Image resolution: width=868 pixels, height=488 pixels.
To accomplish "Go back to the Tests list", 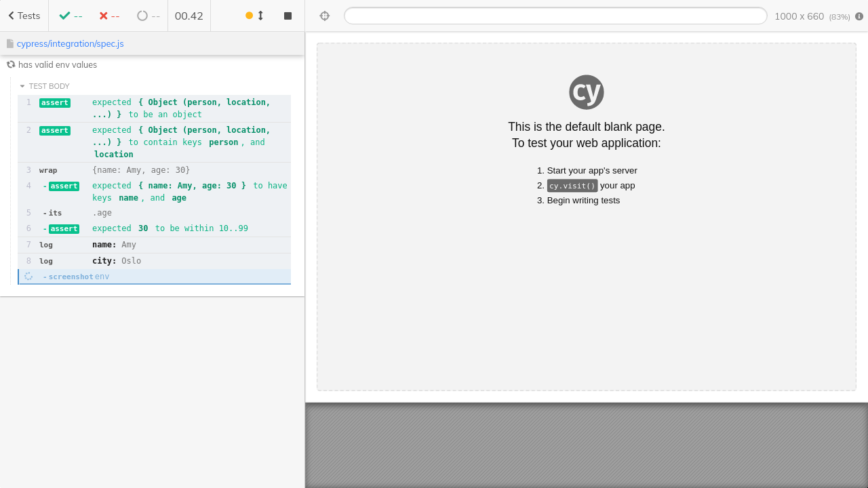I will point(24,16).
